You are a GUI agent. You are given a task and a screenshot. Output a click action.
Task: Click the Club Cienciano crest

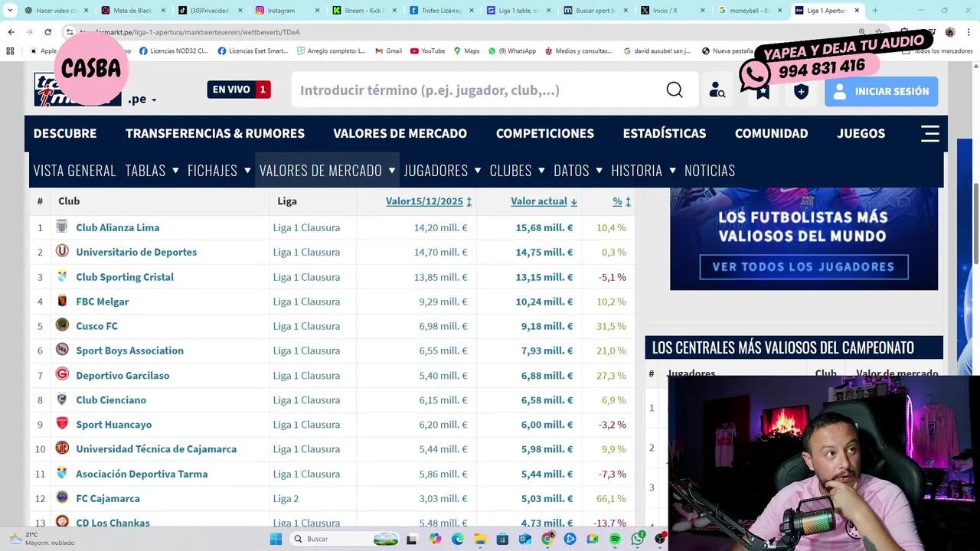coord(62,399)
